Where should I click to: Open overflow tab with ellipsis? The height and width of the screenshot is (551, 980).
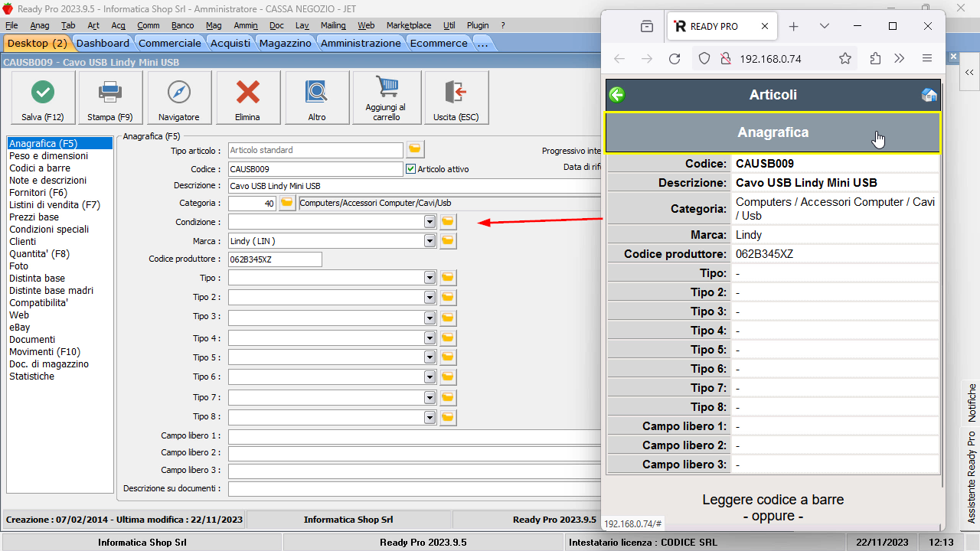482,44
